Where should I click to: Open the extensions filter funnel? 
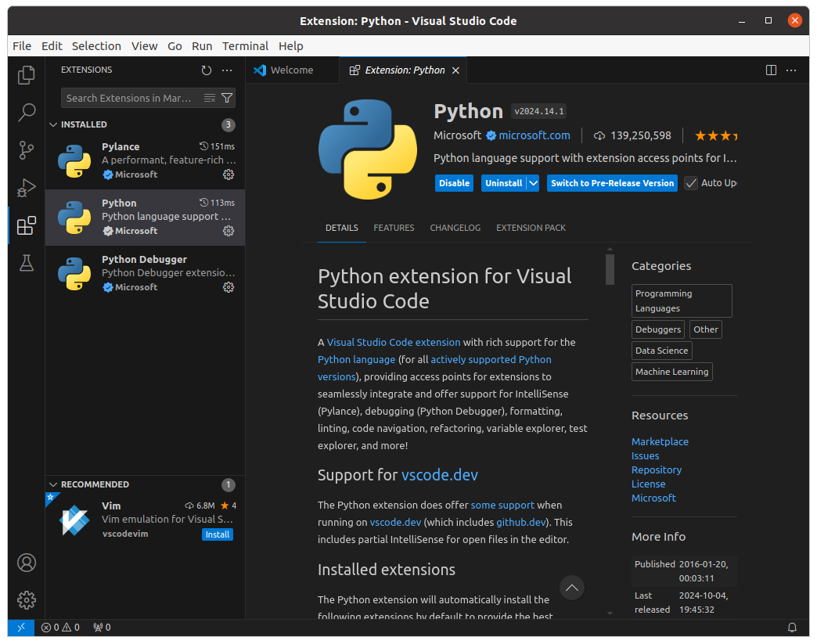point(227,98)
